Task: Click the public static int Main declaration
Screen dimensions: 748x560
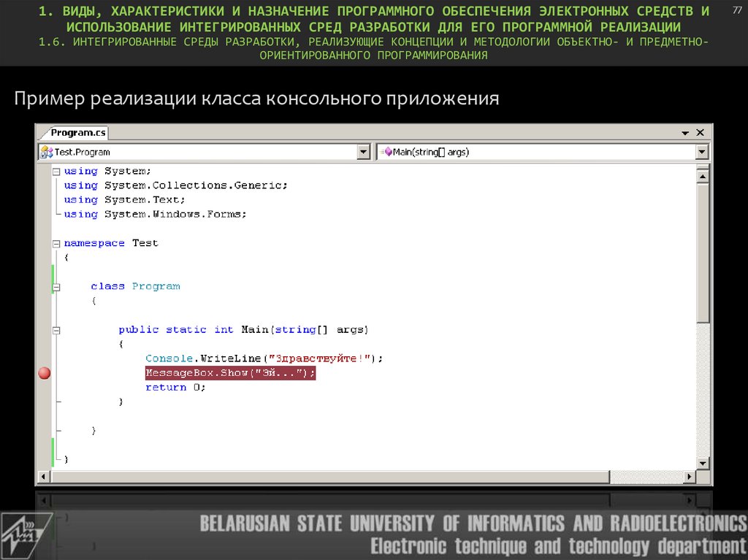Action: pyautogui.click(x=243, y=329)
